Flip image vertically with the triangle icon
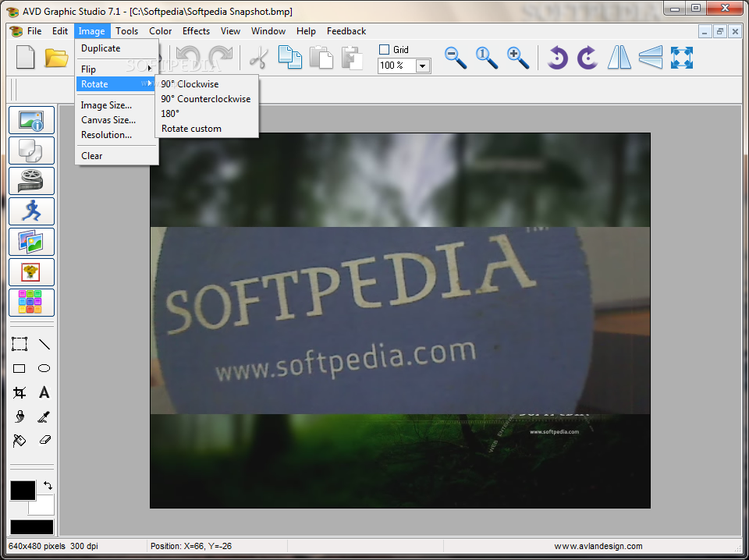 [x=651, y=58]
